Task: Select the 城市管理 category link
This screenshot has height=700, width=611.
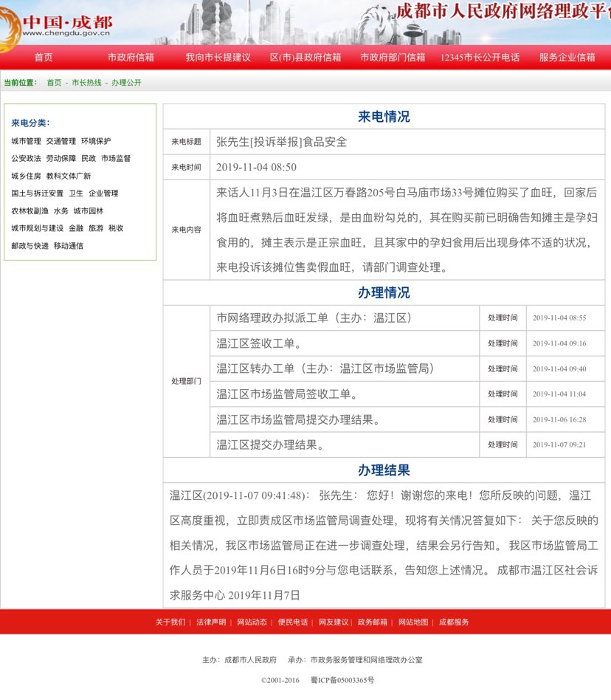Action: click(26, 141)
